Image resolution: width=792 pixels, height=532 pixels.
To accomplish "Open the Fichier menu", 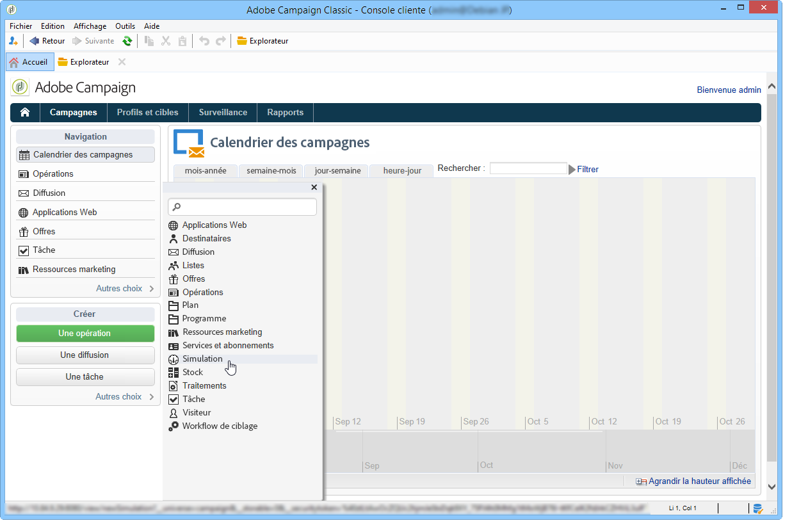I will [x=21, y=26].
